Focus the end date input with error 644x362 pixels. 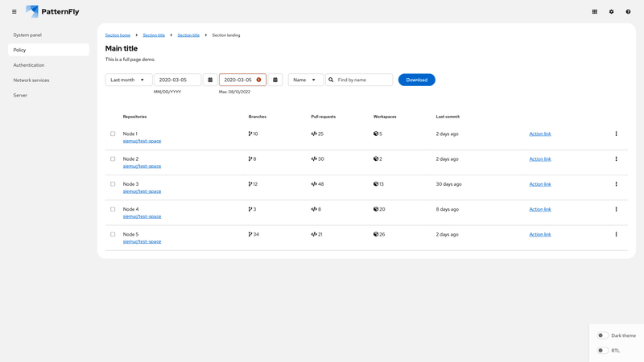click(x=242, y=80)
